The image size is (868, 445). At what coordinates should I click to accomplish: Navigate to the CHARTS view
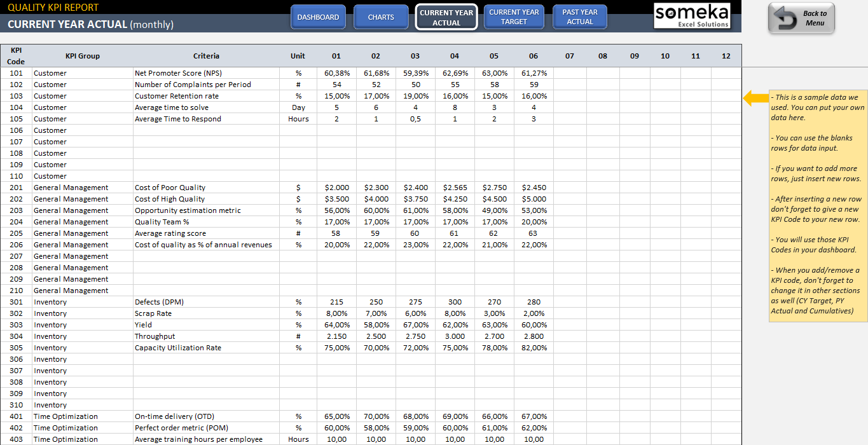click(x=380, y=17)
